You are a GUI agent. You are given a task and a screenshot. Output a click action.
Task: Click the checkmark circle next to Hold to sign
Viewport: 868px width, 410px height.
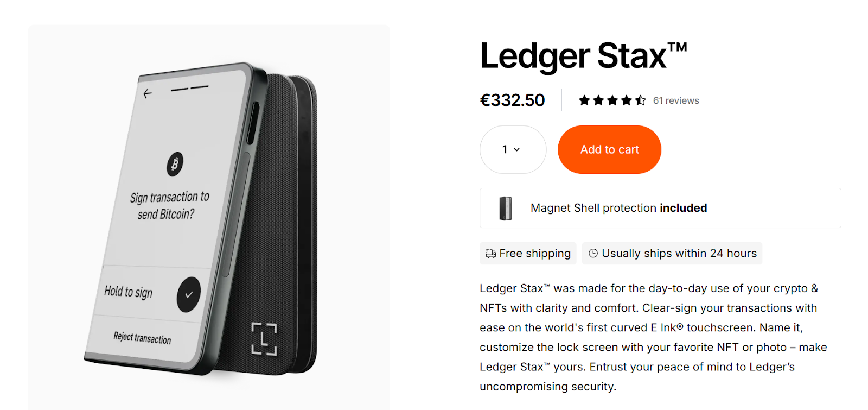(189, 294)
